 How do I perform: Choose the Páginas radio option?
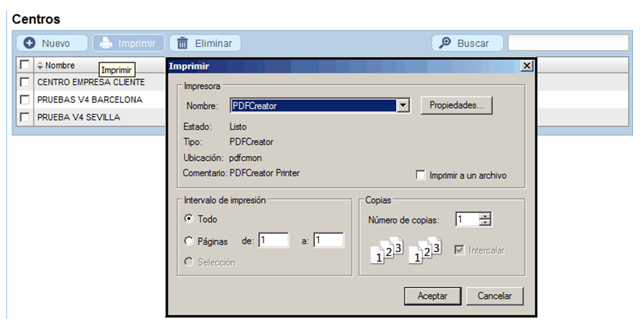(x=189, y=241)
